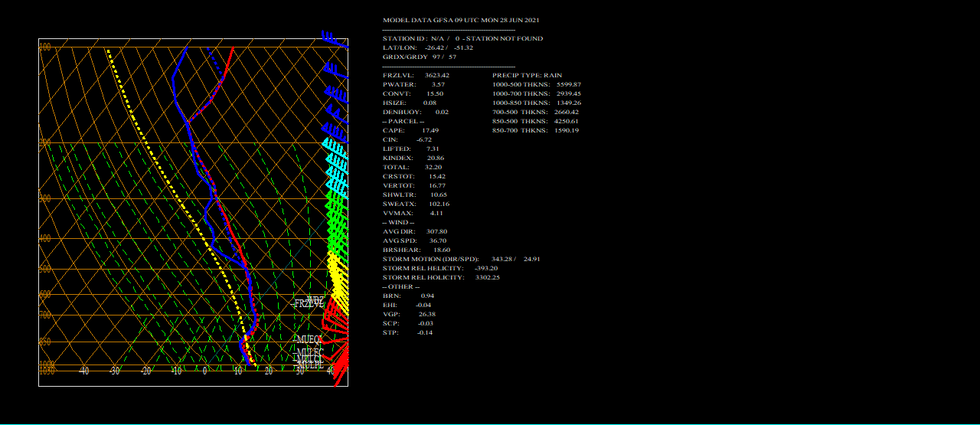Click the 300 pressure level label
The width and height of the screenshot is (980, 425).
click(44, 198)
